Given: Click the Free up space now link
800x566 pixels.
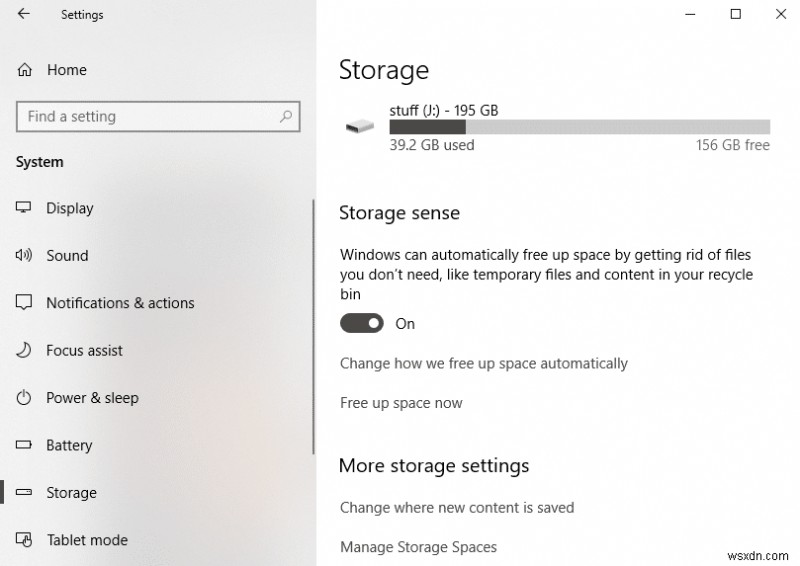Looking at the screenshot, I should click(401, 403).
